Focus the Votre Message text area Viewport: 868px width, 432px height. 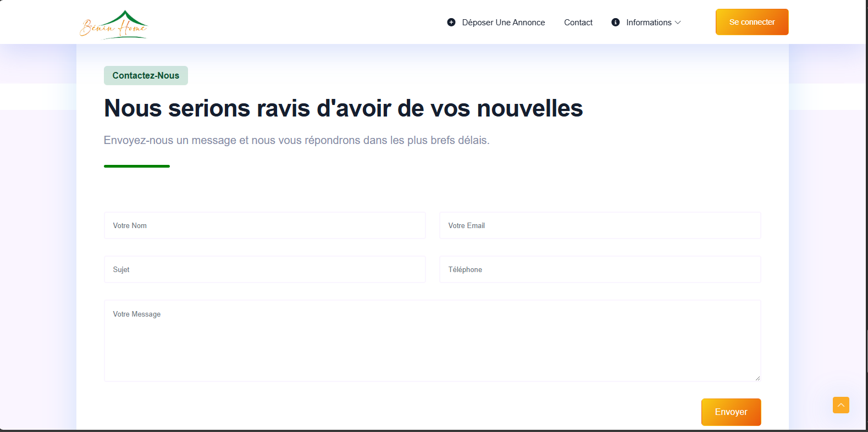pyautogui.click(x=432, y=341)
